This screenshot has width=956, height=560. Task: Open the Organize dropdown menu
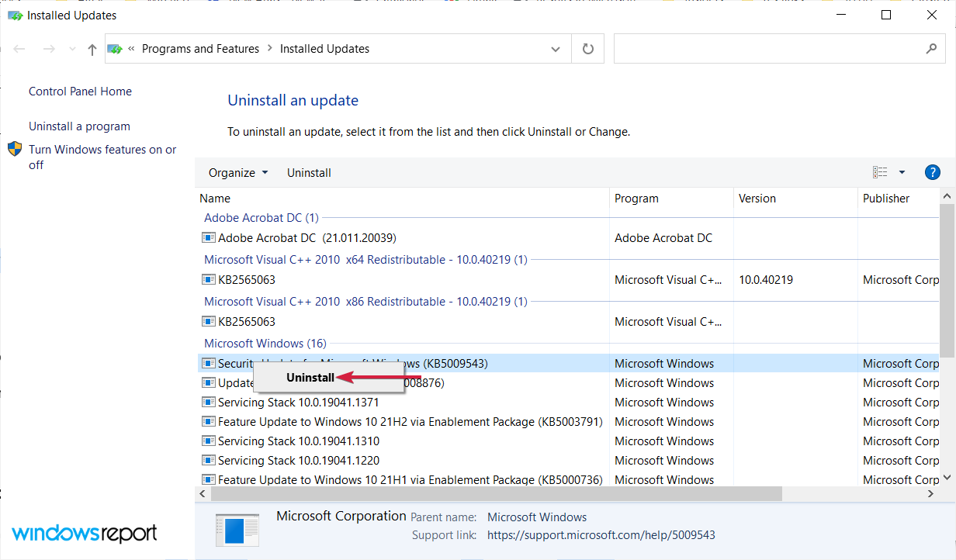pyautogui.click(x=238, y=172)
